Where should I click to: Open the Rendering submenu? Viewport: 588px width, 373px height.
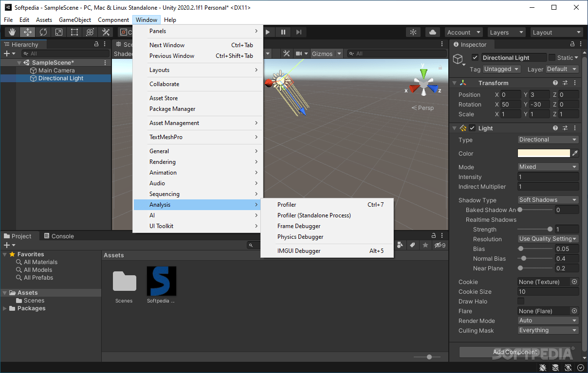point(198,162)
